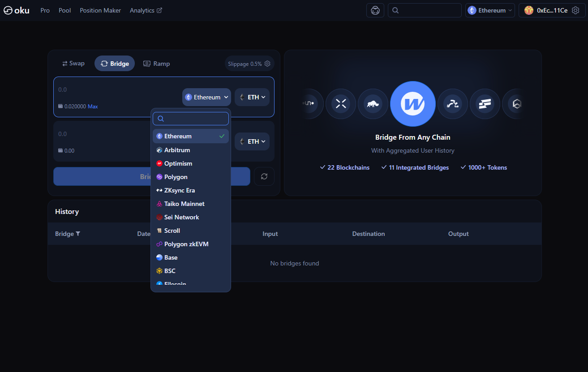Click the Oku logo
Viewport: 588px width, 372px height.
(x=17, y=10)
